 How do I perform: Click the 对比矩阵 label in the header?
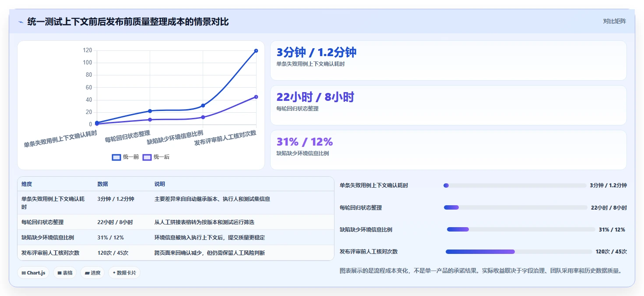[615, 21]
